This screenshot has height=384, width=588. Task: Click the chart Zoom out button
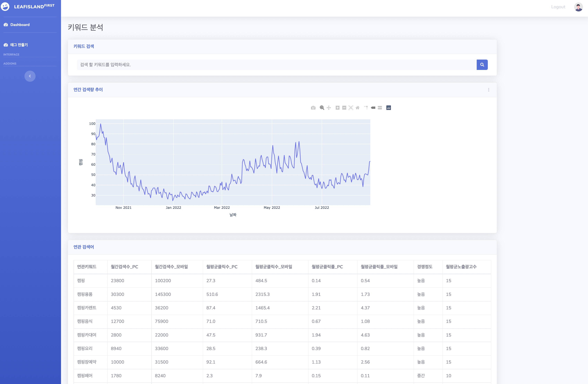tap(344, 108)
